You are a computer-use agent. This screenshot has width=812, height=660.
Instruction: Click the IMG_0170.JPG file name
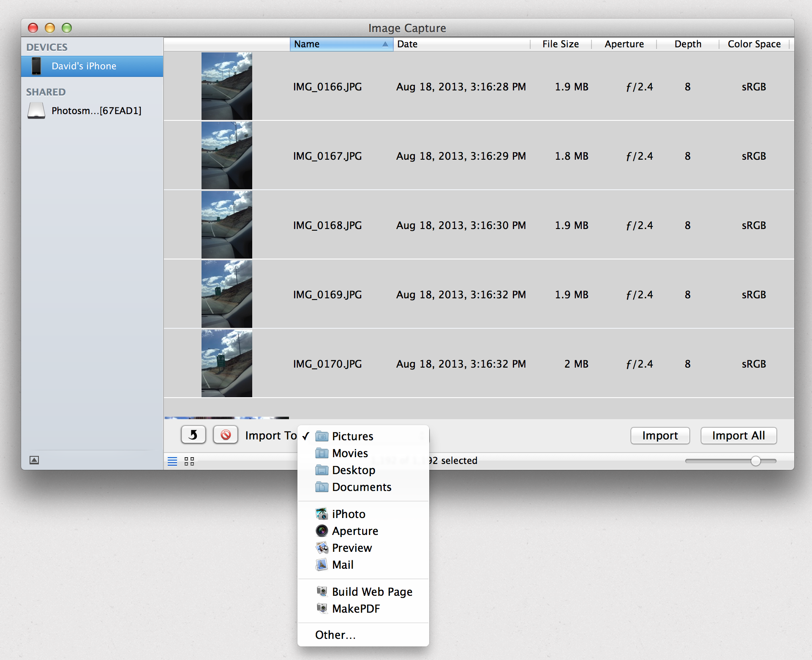pos(327,364)
